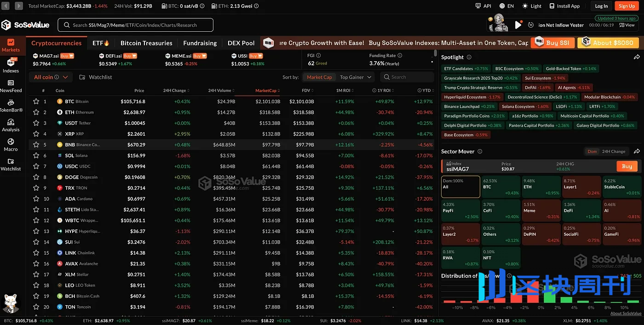Click Install App in the header

(x=564, y=6)
